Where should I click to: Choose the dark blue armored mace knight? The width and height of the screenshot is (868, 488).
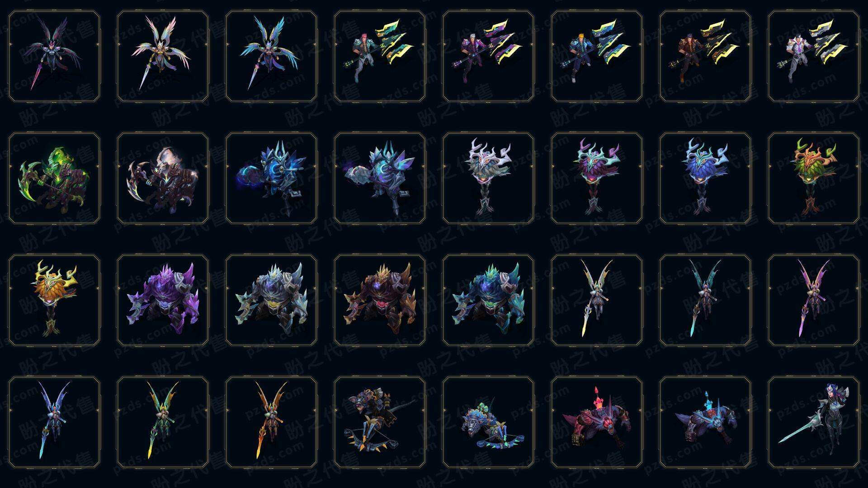(271, 178)
